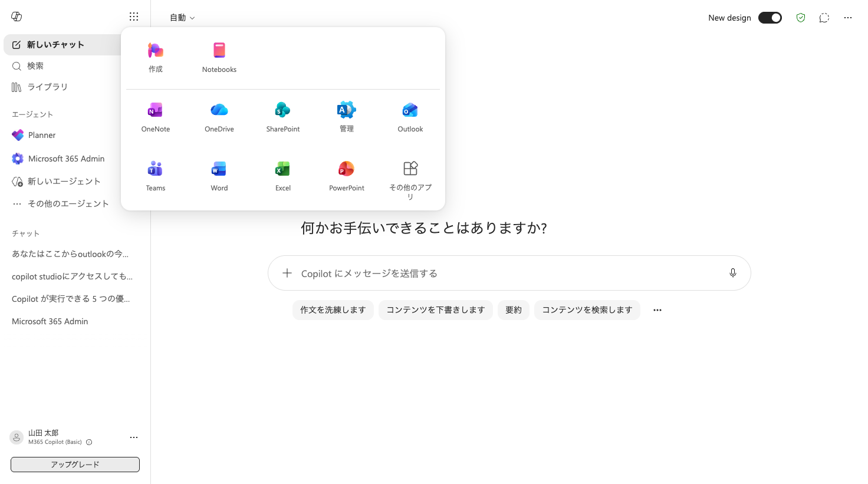Click the green shield protection icon
This screenshot has width=868, height=484.
(801, 18)
